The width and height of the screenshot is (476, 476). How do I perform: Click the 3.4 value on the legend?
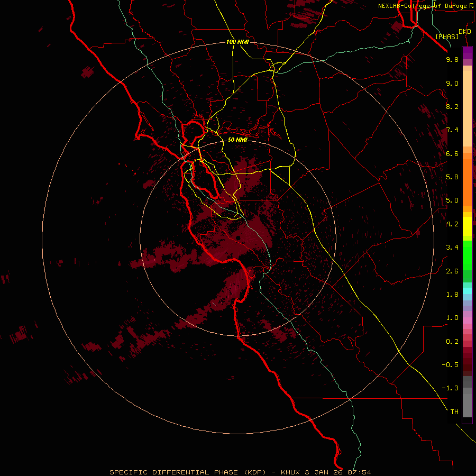pyautogui.click(x=452, y=248)
